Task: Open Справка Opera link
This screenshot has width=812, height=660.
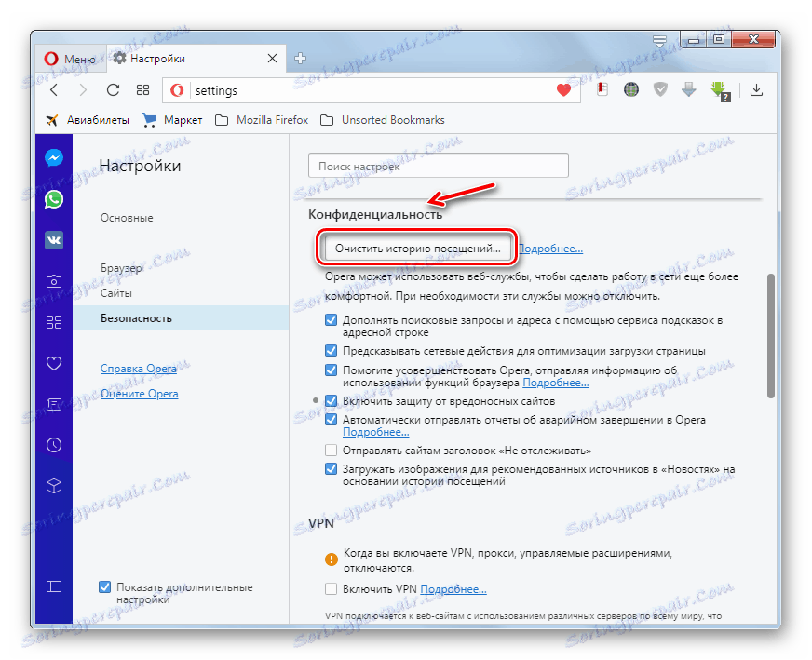Action: [138, 369]
